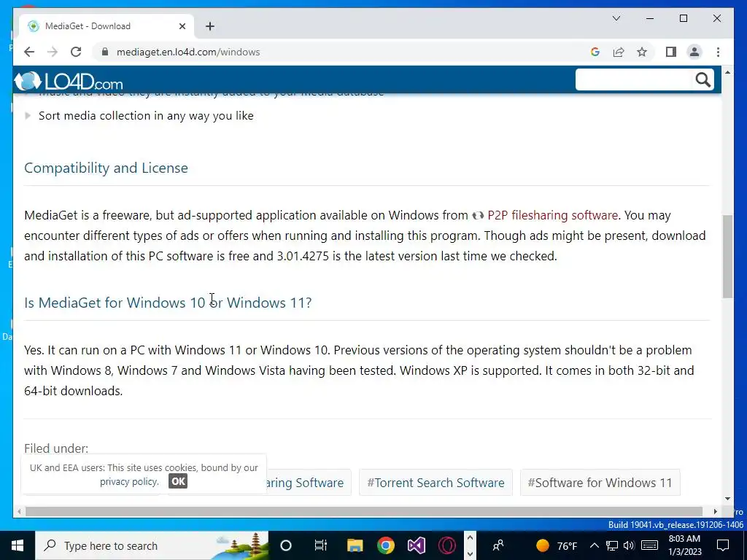The width and height of the screenshot is (747, 560).
Task: Reload the MediaGet page
Action: tap(76, 52)
